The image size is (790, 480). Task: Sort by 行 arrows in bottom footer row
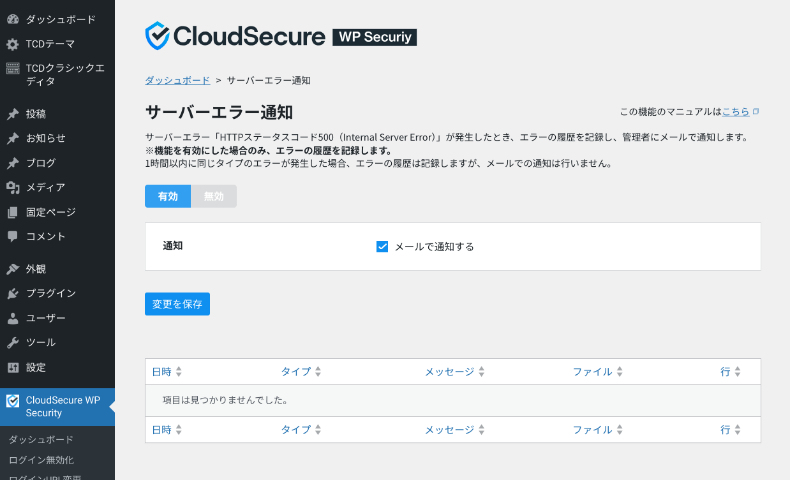click(738, 430)
